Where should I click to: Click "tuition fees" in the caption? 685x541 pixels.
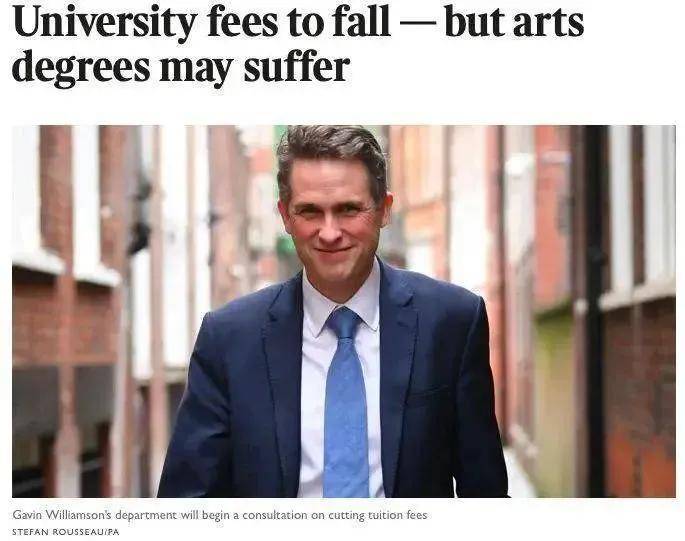[398, 515]
